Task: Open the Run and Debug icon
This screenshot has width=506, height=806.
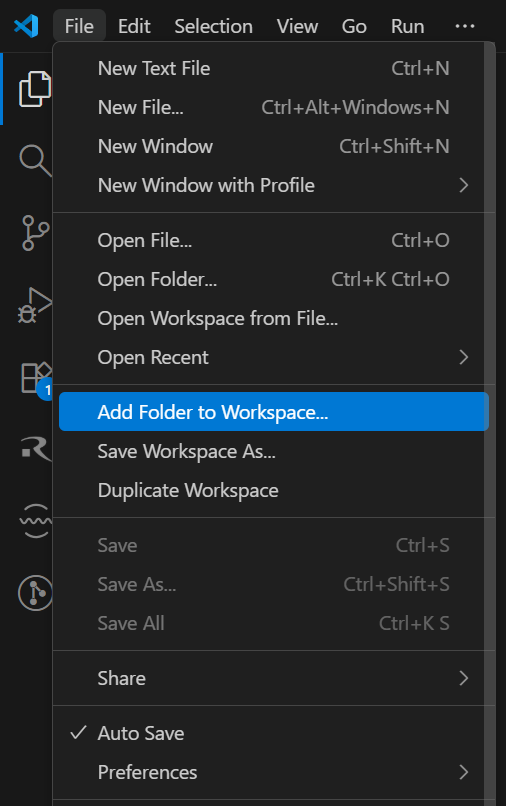Action: point(34,305)
